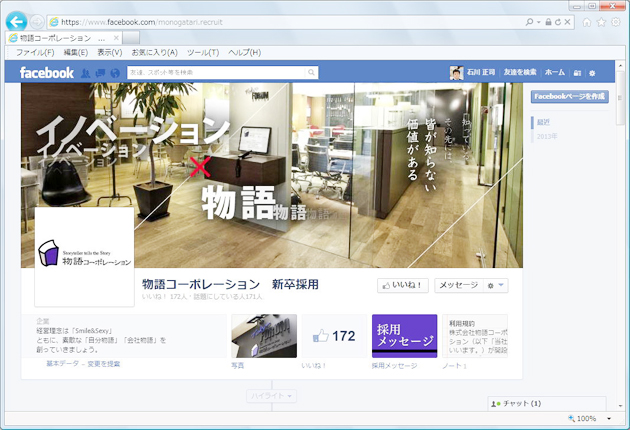The height and width of the screenshot is (430, 630).
Task: Click the Facebook search input field
Action: pos(216,73)
